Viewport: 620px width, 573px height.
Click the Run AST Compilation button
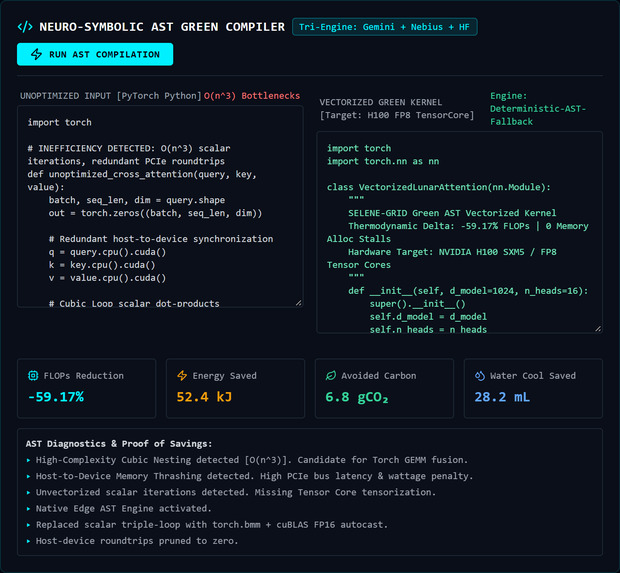(95, 54)
